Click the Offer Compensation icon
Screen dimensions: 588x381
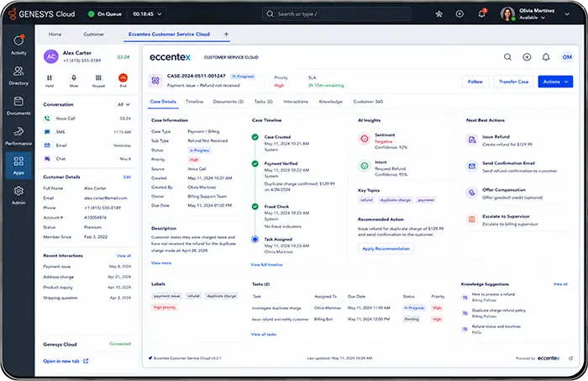(x=472, y=193)
